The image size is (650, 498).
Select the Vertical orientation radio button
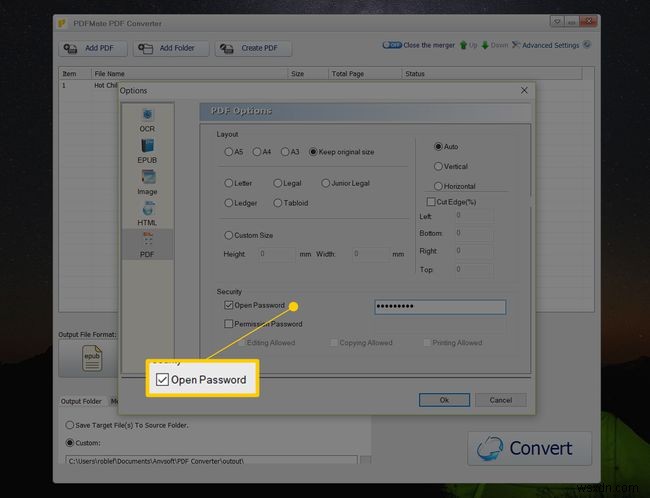point(438,166)
